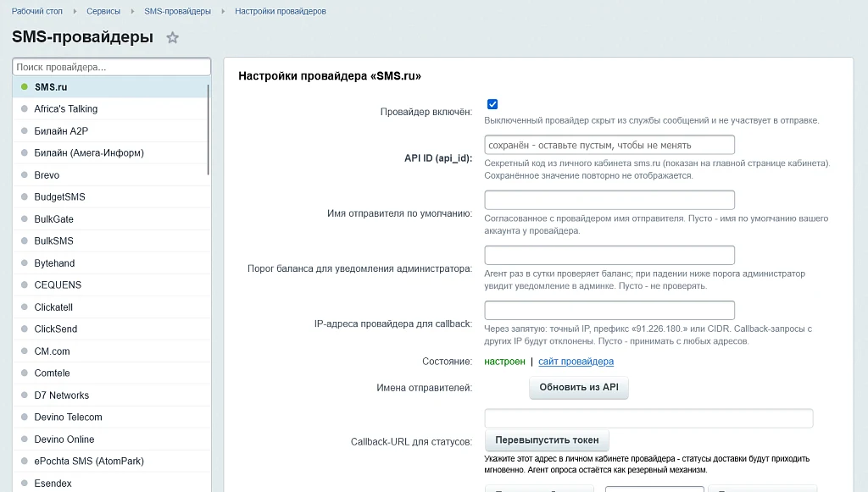
Task: Focus the "Поиск провайдера" search field
Action: [x=111, y=67]
